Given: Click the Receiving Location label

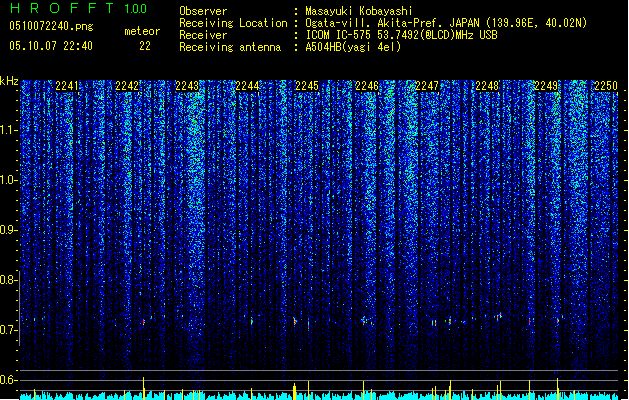Looking at the screenshot, I should pyautogui.click(x=233, y=23).
